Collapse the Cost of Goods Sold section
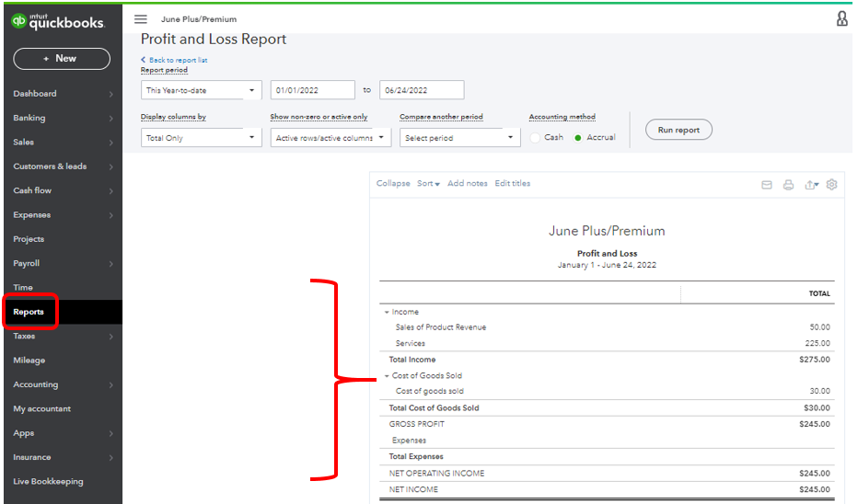858x504 pixels. (387, 376)
